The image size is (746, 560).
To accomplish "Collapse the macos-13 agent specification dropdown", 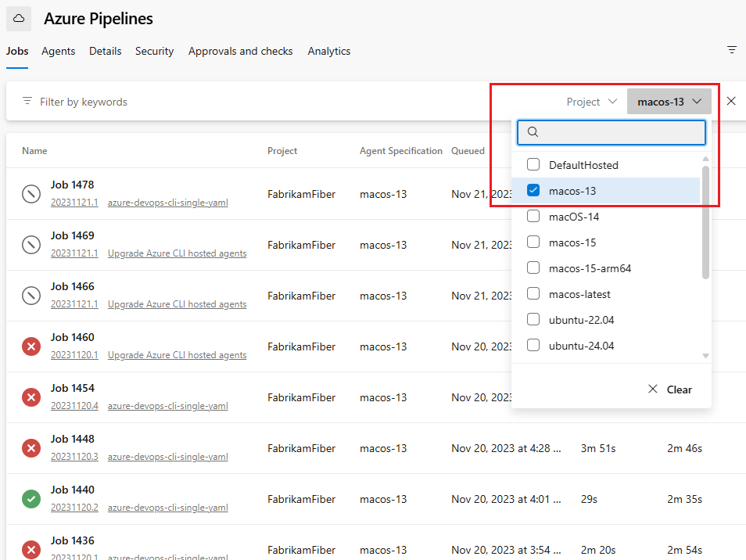I will pos(669,101).
